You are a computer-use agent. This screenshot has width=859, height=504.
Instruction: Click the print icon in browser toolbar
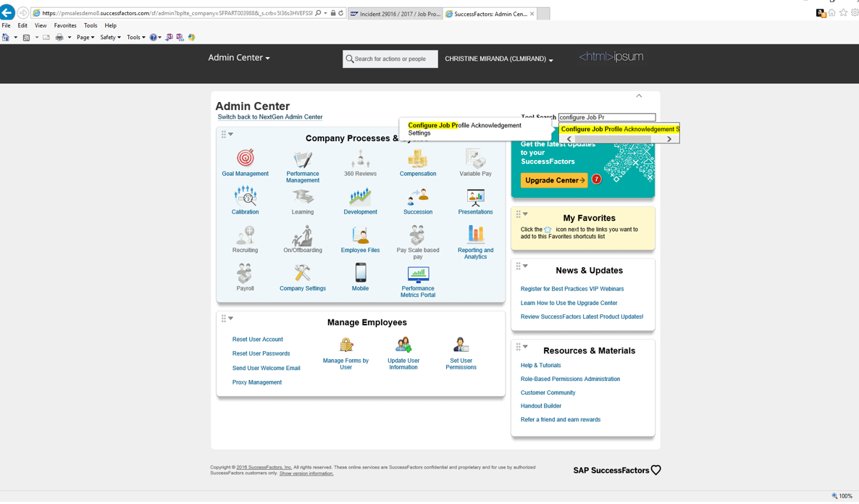click(59, 37)
